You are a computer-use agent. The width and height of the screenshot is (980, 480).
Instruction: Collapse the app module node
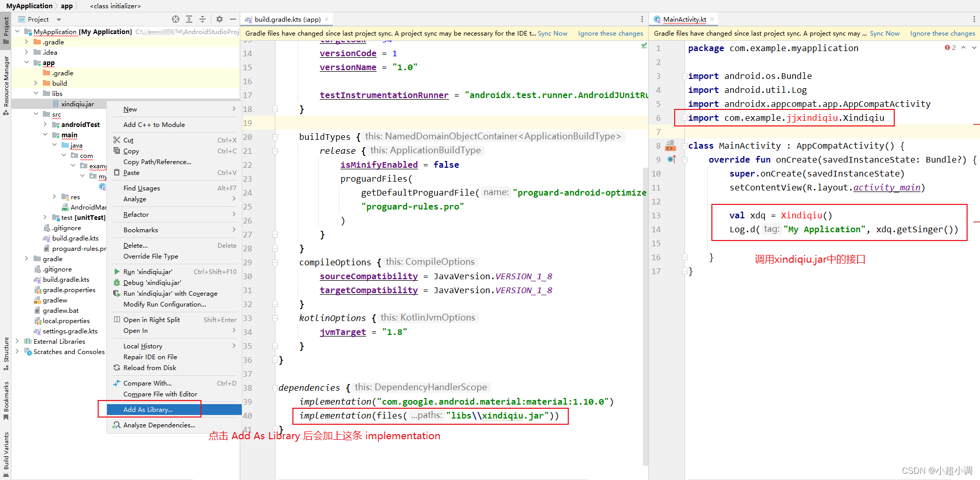26,62
